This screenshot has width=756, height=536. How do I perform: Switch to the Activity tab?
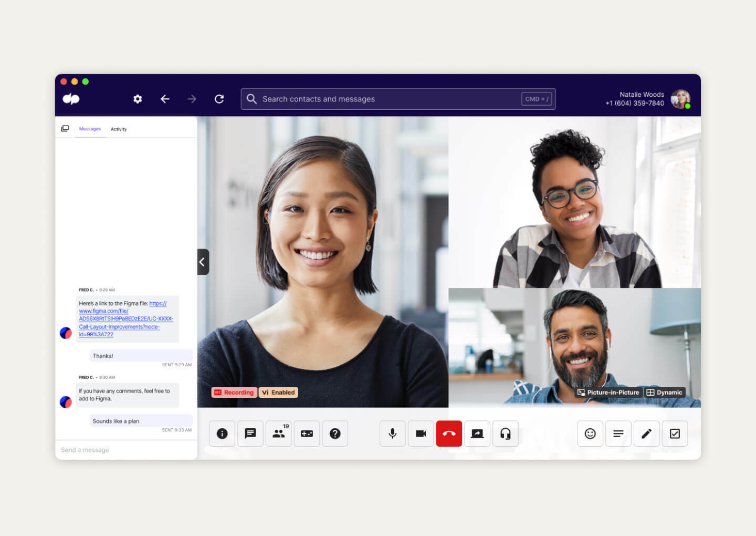click(x=119, y=129)
